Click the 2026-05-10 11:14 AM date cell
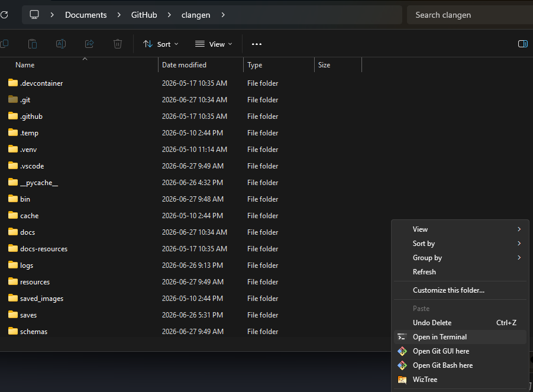533x392 pixels. coord(195,149)
